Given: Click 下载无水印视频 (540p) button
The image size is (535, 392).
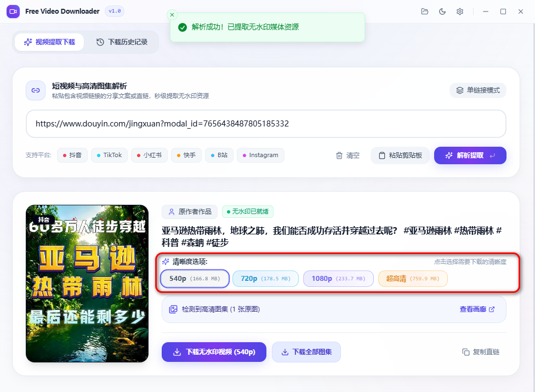Looking at the screenshot, I should point(214,352).
